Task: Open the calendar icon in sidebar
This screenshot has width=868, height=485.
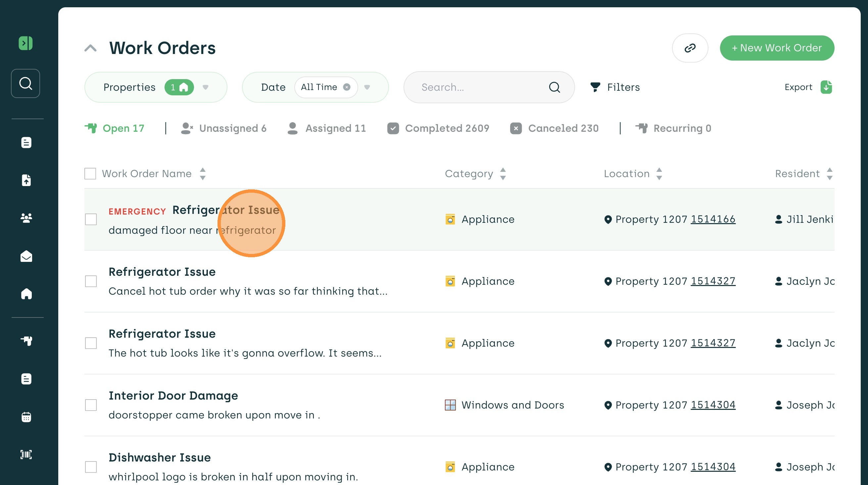Action: pyautogui.click(x=26, y=417)
